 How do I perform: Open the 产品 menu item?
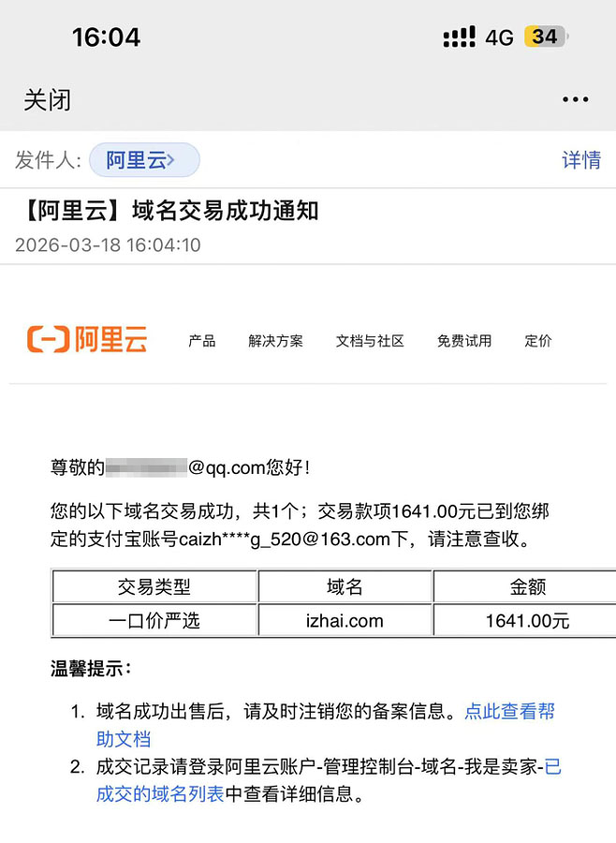coord(201,341)
